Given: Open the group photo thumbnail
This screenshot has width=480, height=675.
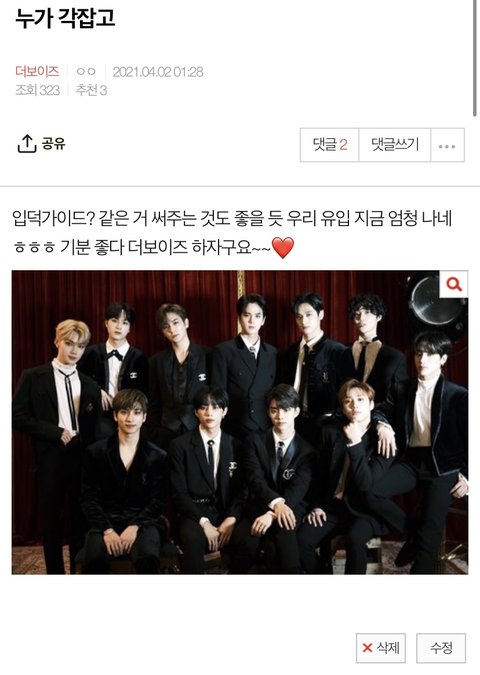Looking at the screenshot, I should [240, 422].
